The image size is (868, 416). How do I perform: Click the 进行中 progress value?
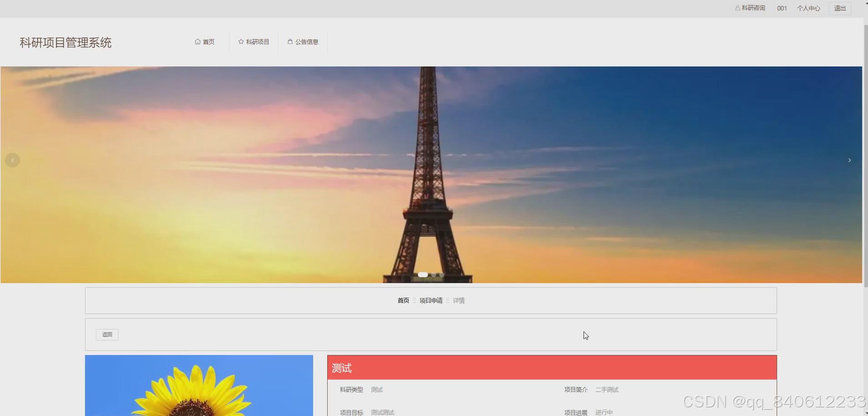point(604,412)
